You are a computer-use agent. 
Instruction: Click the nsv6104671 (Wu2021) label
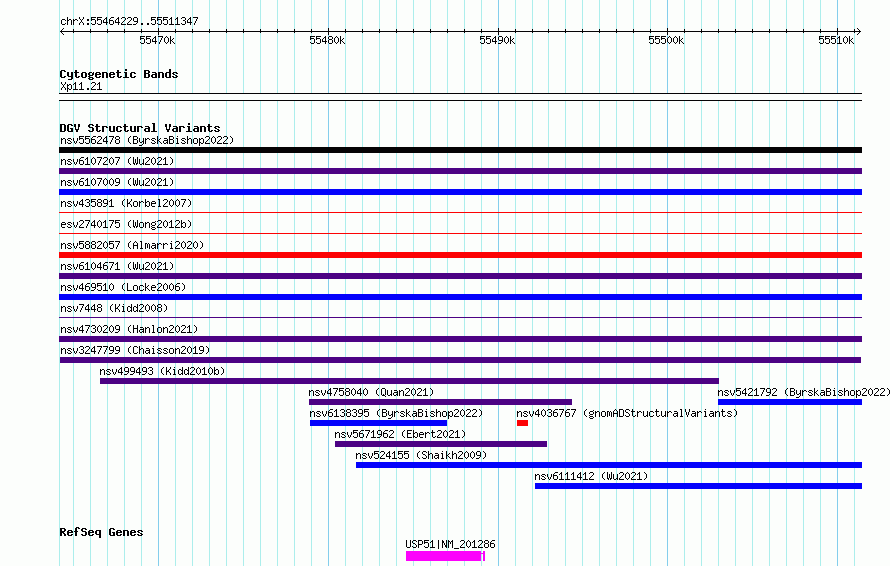117,266
